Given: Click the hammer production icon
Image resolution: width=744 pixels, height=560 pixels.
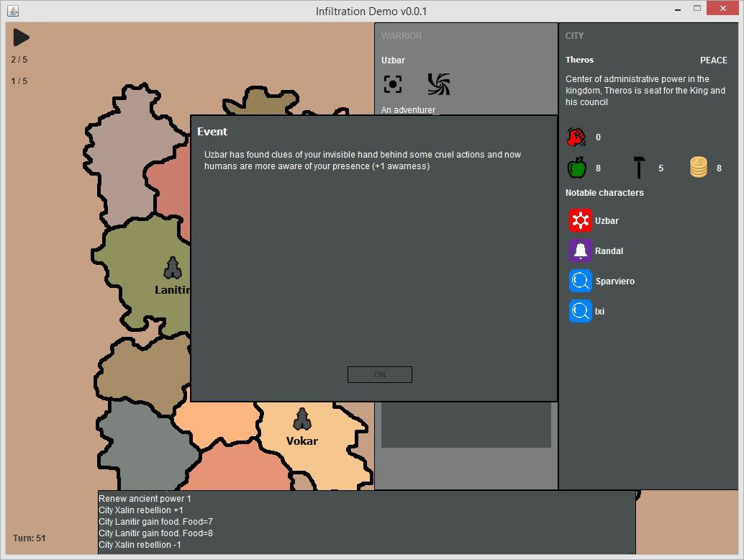Looking at the screenshot, I should (639, 168).
